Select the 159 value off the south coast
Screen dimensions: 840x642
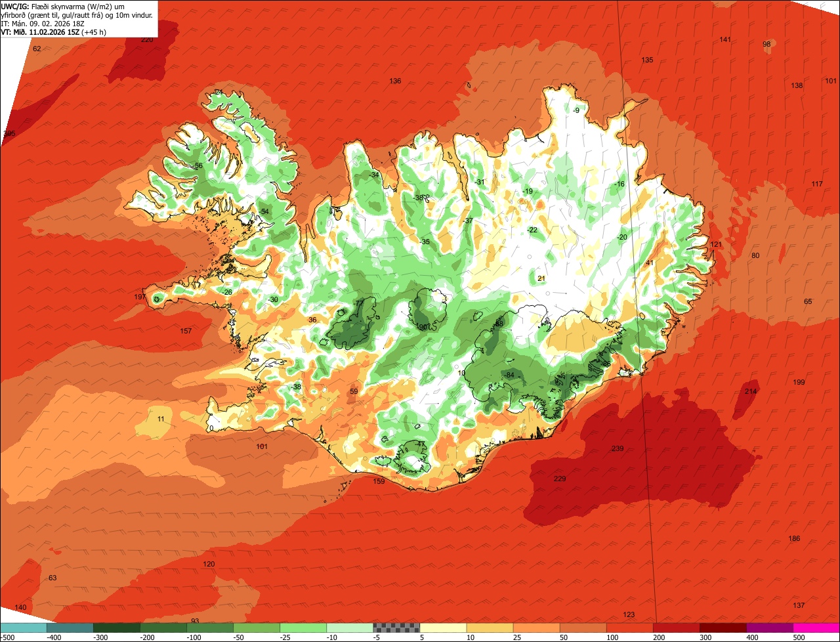[x=379, y=481]
